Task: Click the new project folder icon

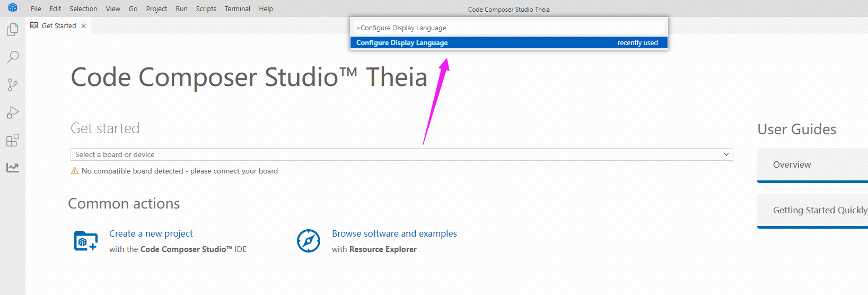Action: 86,241
